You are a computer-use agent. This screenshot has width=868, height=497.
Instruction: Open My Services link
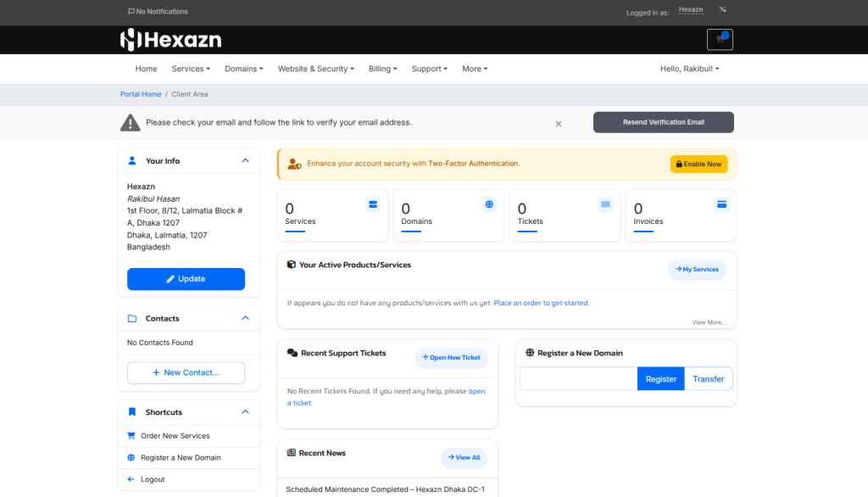click(697, 270)
